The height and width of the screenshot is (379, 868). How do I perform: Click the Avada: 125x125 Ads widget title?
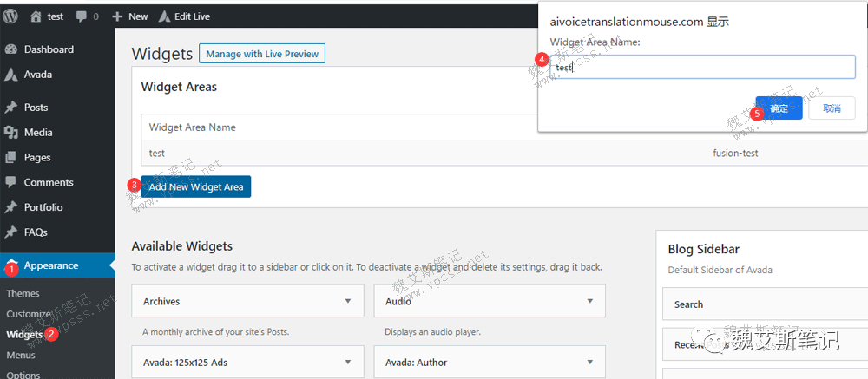tap(185, 363)
